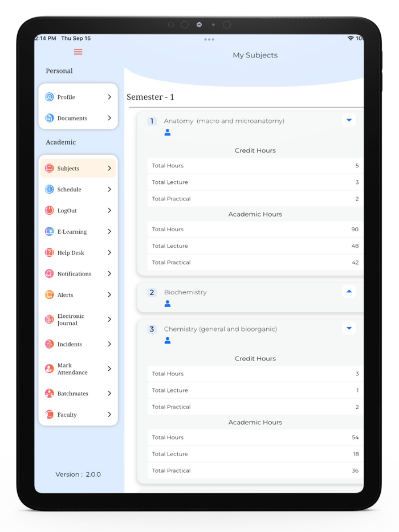Click Chemistry Academic Total Lecture value 18
Viewport: 399px width, 532px height.
[x=356, y=454]
